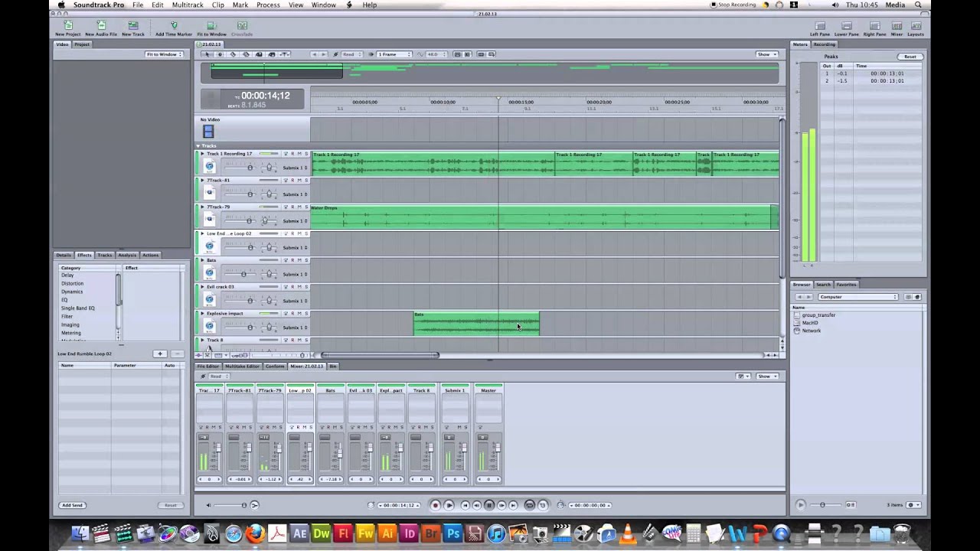Switch to the Recording tab
The width and height of the screenshot is (980, 551).
coord(825,44)
